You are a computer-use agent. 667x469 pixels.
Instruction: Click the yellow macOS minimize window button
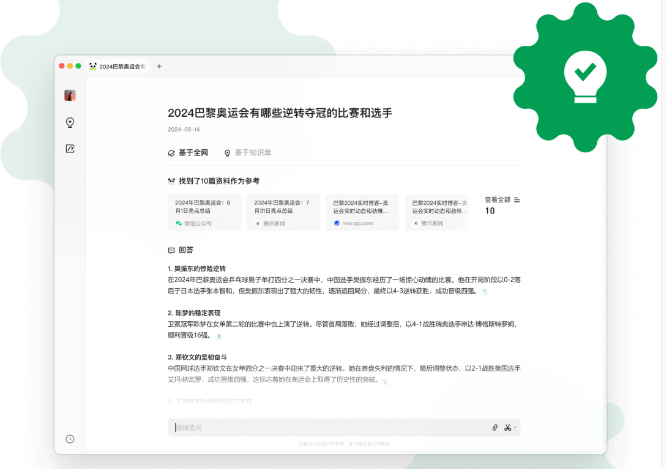point(70,66)
